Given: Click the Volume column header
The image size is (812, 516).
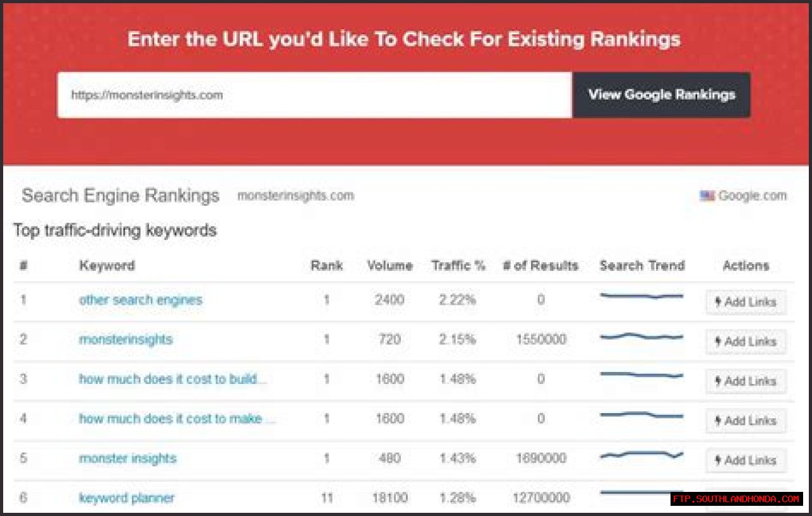Looking at the screenshot, I should (x=390, y=266).
